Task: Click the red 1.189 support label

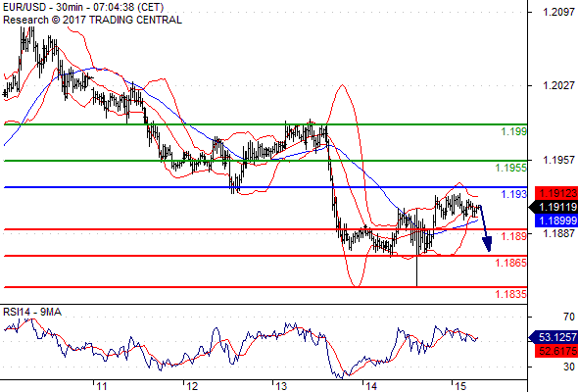Action: 514,236
